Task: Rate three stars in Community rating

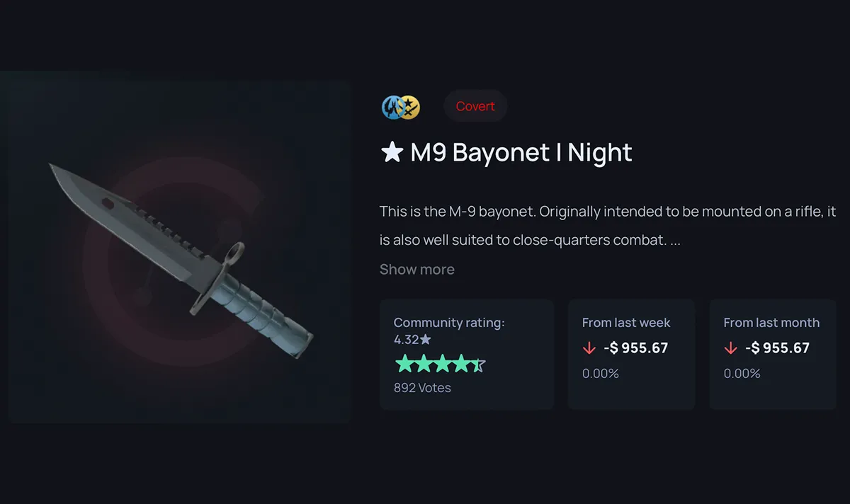Action: coord(441,365)
